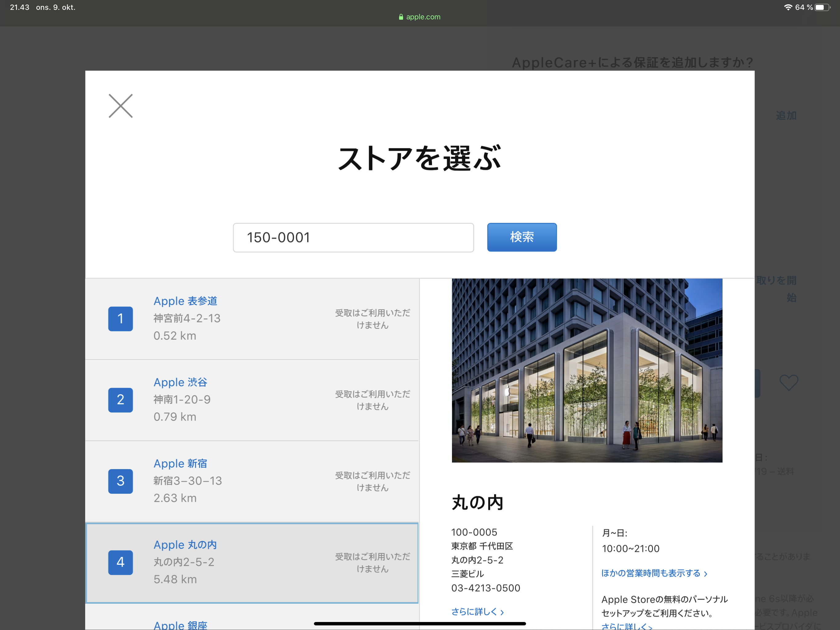Click the 0.79 km distance
The height and width of the screenshot is (630, 840).
coord(175,417)
